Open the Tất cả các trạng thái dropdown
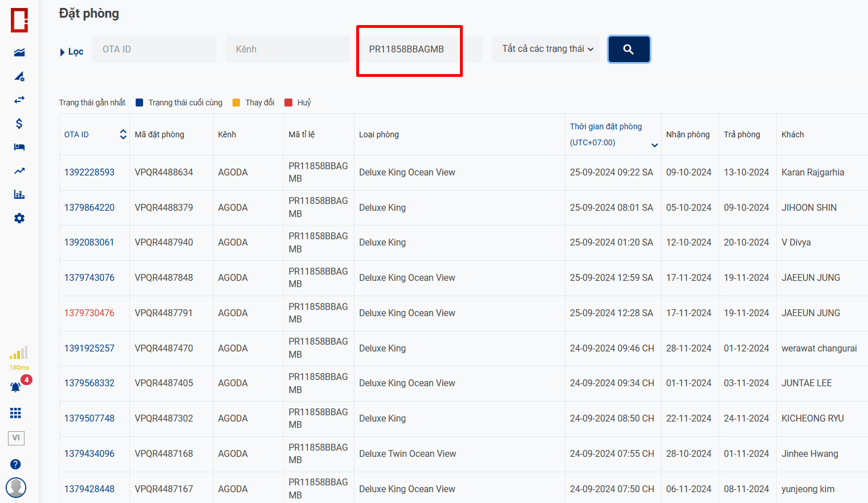The height and width of the screenshot is (503, 868). [x=546, y=49]
